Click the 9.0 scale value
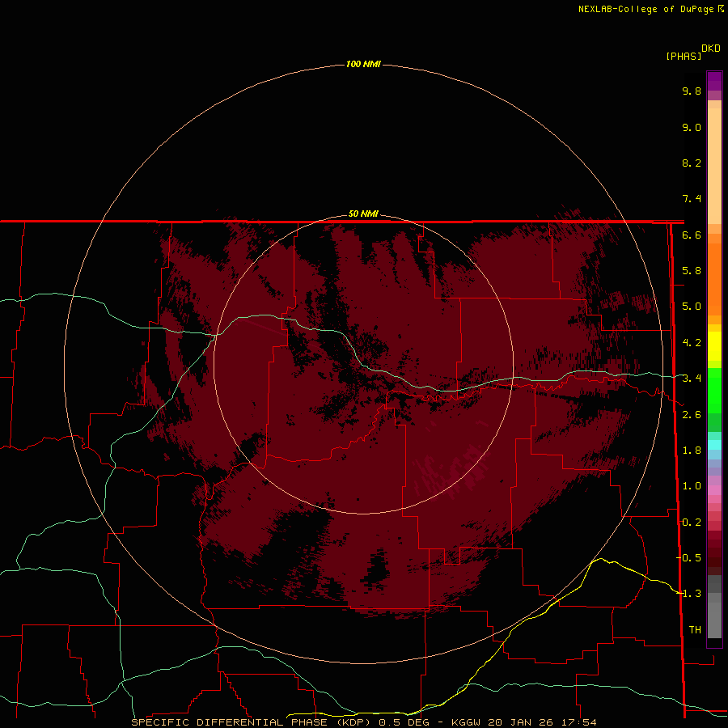Screen dimensions: 728x728 (692, 127)
